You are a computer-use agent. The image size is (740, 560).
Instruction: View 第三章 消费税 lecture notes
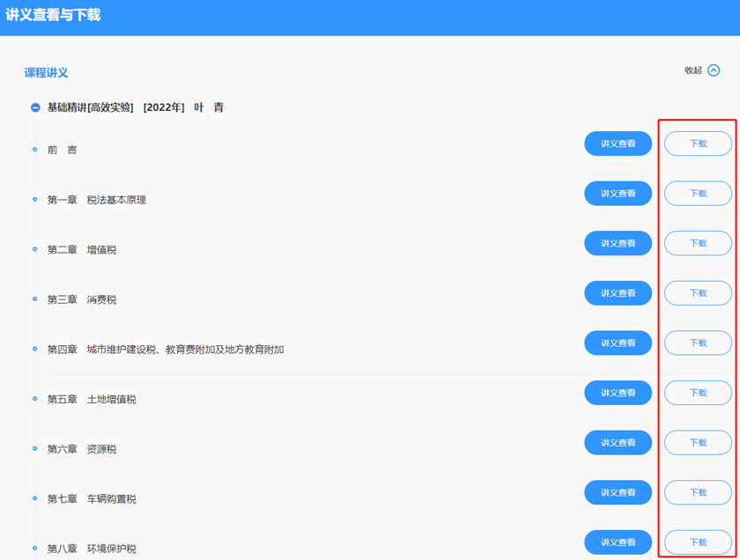click(618, 292)
